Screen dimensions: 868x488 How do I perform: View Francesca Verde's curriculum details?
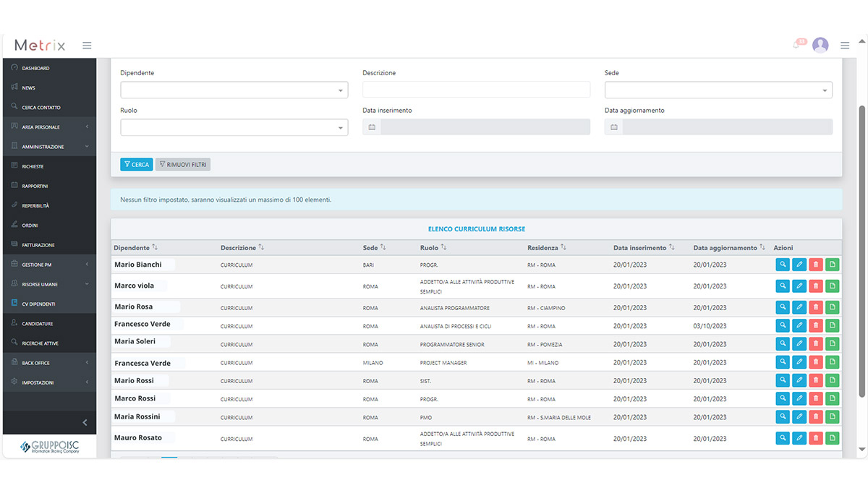coord(783,362)
